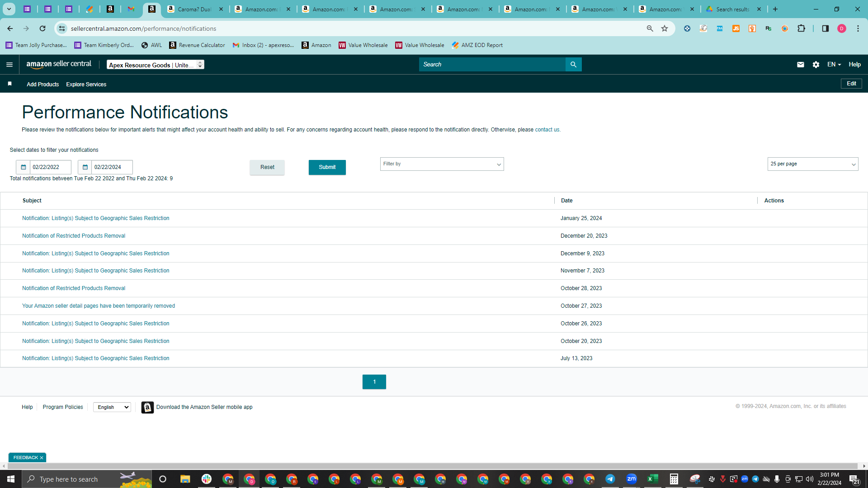Open the 25 per page dropdown
This screenshot has height=488, width=868.
pyautogui.click(x=812, y=164)
